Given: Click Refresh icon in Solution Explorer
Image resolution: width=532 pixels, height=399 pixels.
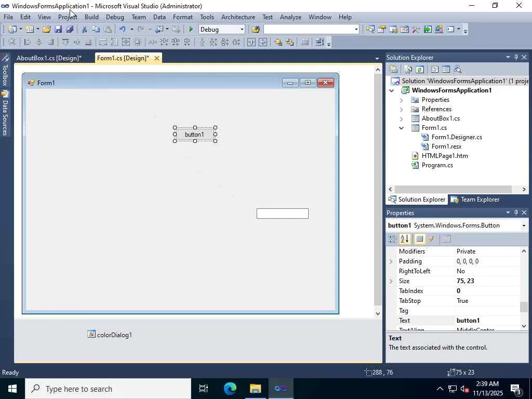Looking at the screenshot, I should [420, 69].
